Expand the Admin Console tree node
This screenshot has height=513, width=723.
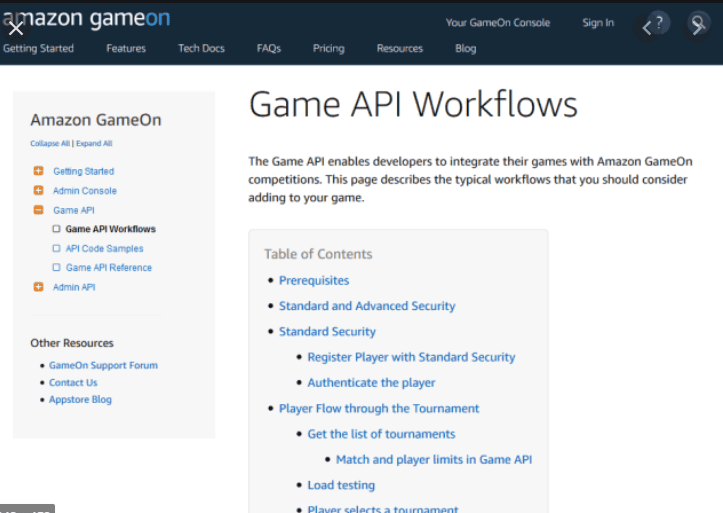pyautogui.click(x=38, y=190)
